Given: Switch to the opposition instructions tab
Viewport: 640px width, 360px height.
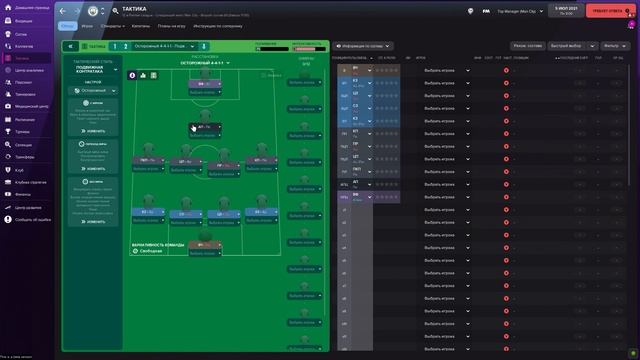Looking at the screenshot, I should pyautogui.click(x=218, y=26).
